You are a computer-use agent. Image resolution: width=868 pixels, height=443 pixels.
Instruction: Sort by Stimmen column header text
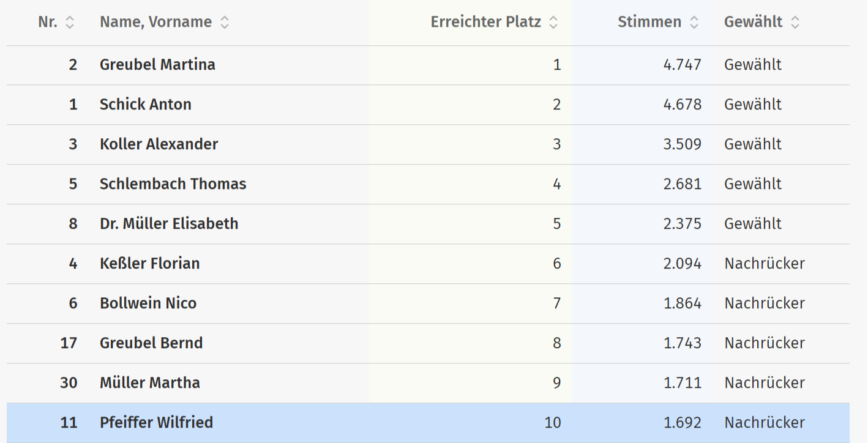(x=649, y=22)
